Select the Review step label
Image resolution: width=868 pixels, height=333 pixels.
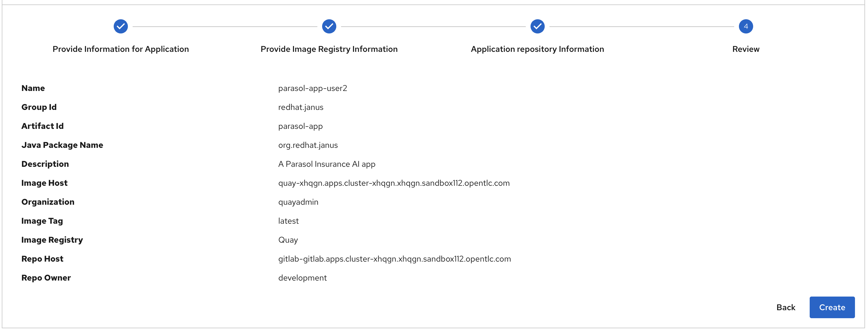click(x=746, y=49)
